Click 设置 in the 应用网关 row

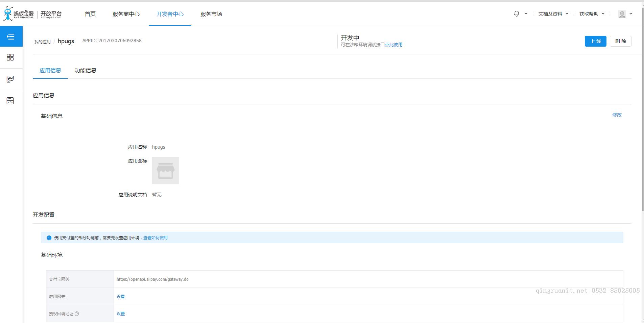point(121,297)
